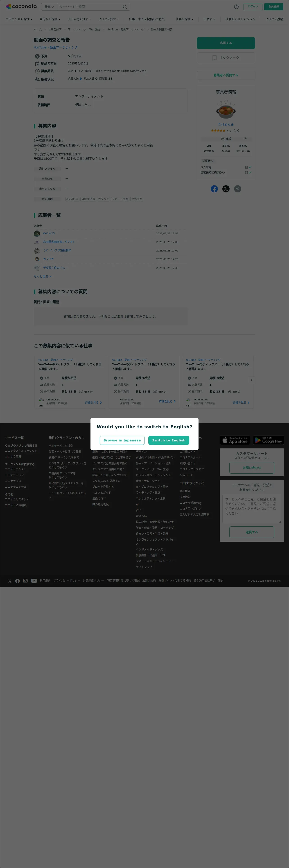The height and width of the screenshot is (868, 289).
Task: Open the プライバシーポリシー footer link
Action: pos(67,580)
